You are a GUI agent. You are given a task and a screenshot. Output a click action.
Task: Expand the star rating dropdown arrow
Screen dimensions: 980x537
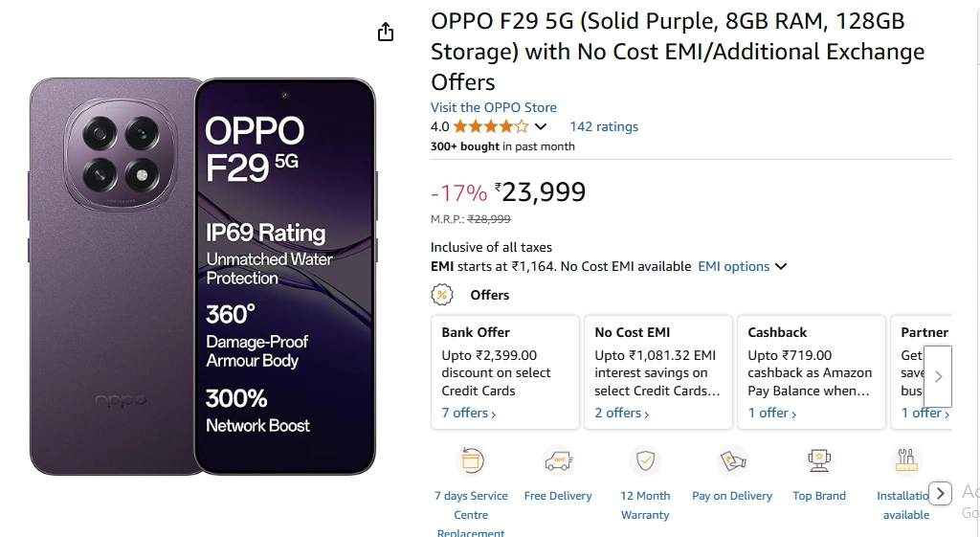[x=541, y=126]
